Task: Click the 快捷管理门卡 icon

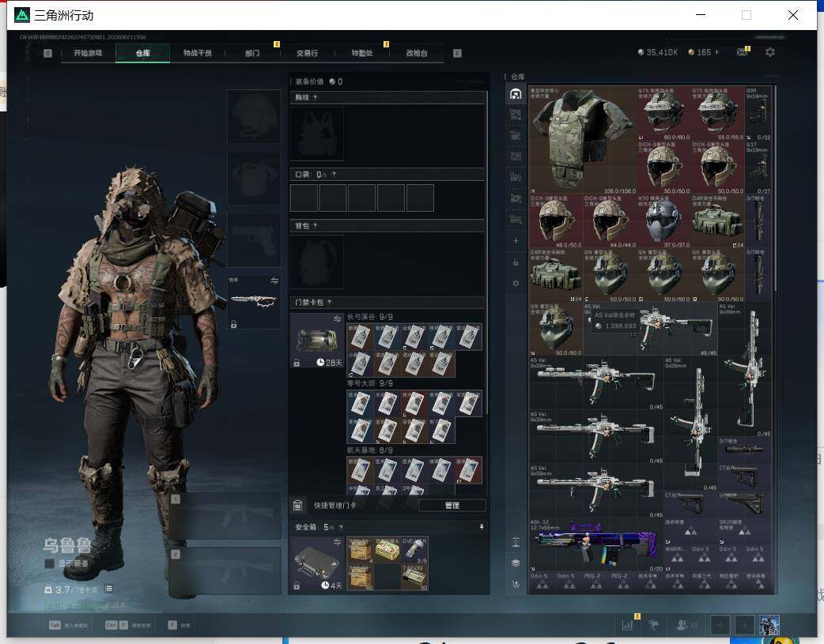Action: coord(297,506)
